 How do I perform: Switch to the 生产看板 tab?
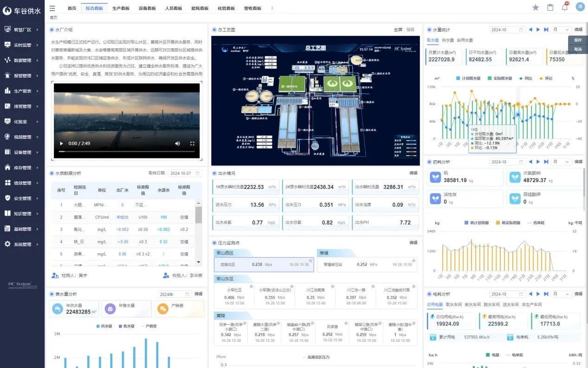coord(121,8)
